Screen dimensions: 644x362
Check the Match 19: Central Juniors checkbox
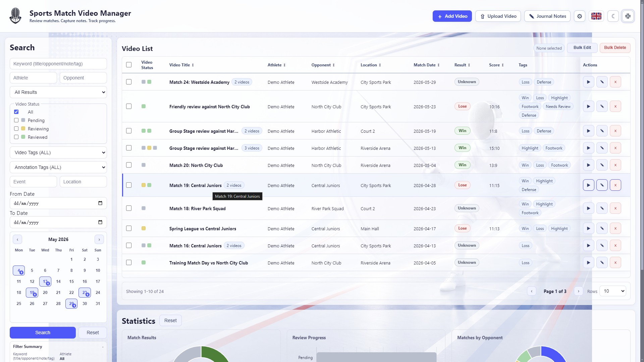click(129, 185)
